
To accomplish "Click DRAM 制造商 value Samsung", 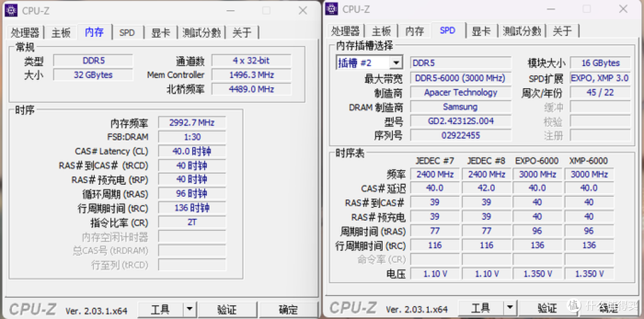I will (460, 107).
